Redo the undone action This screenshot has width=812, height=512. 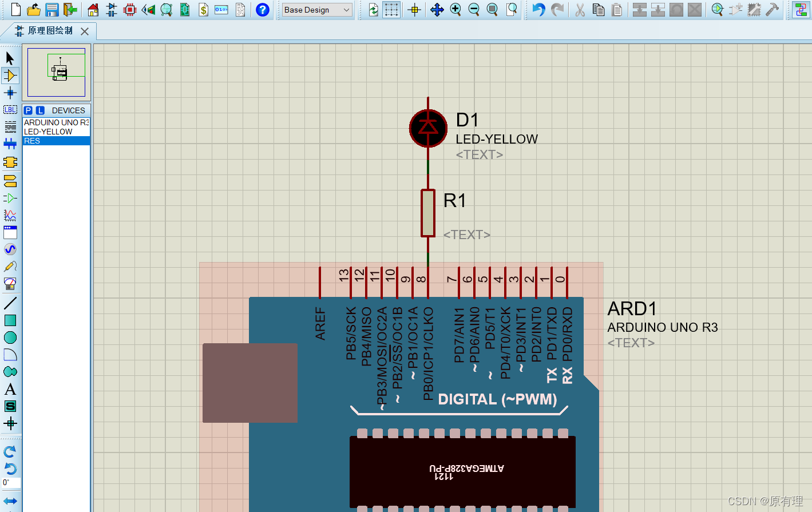pos(557,10)
